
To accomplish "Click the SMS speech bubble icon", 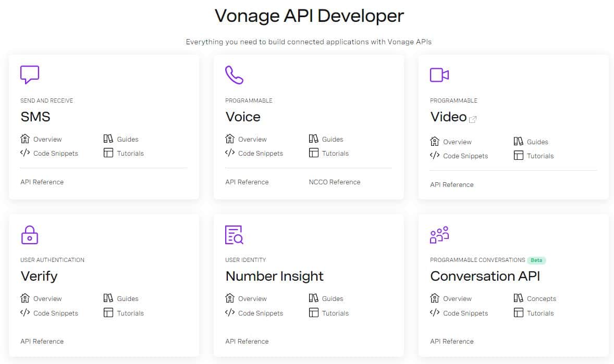I will (x=30, y=75).
